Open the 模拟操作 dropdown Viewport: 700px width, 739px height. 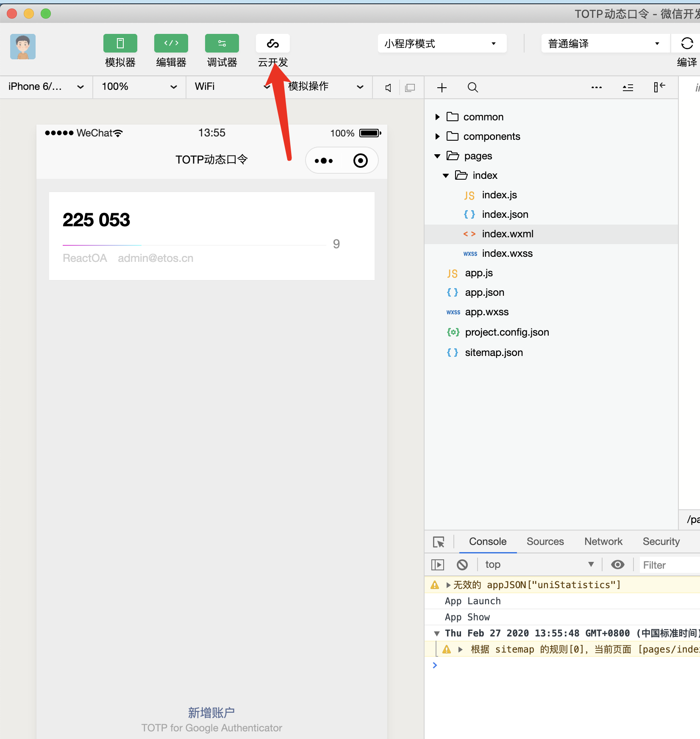[326, 87]
